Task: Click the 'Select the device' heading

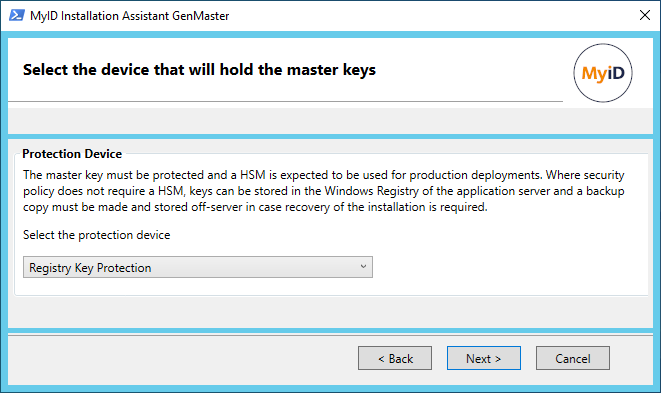Action: (199, 70)
